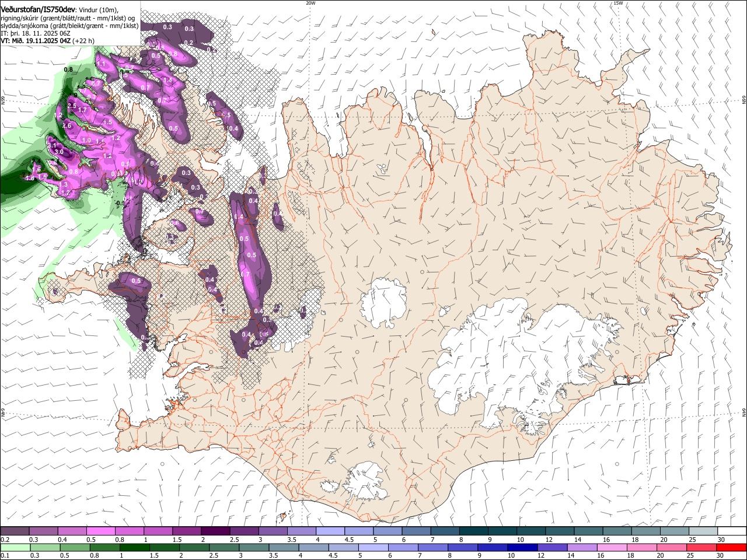This screenshot has height=560, width=747.
Task: Click the pale green first swatch in lower legend
Action: click(15, 547)
